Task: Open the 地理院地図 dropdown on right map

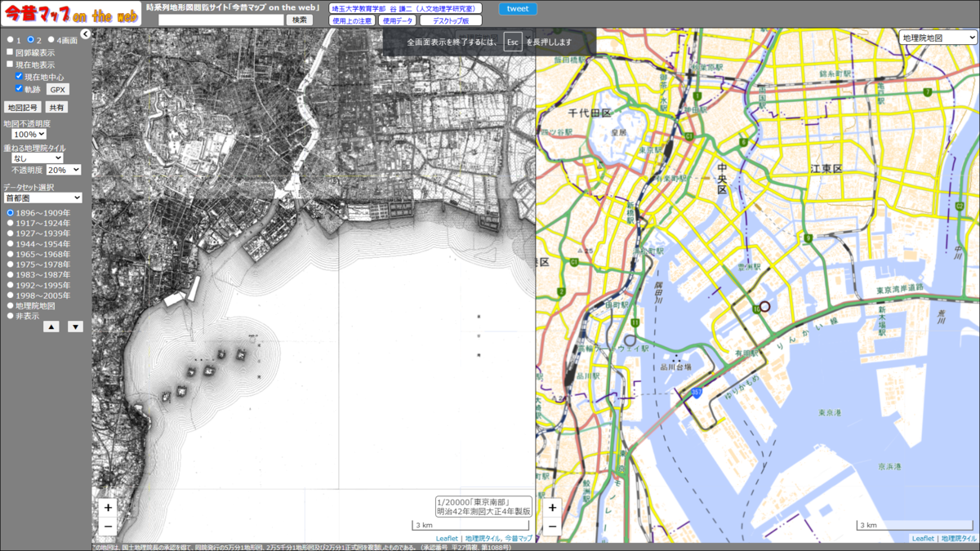Action: (938, 38)
